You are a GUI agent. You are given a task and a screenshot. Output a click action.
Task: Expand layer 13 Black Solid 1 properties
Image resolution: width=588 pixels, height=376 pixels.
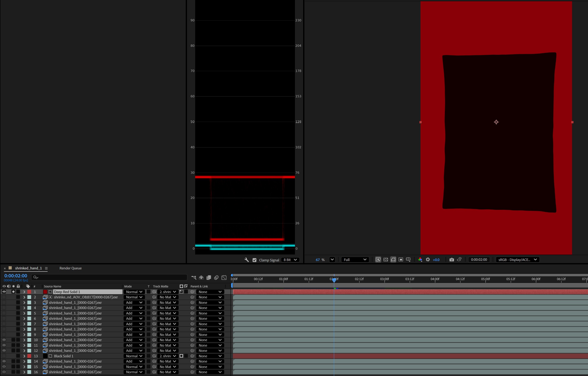tap(24, 356)
